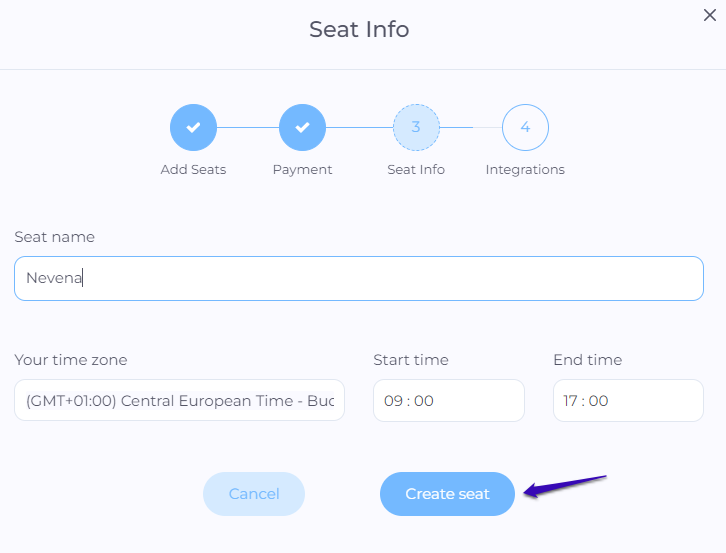Select the Start time minutes value 00
This screenshot has width=726, height=553.
point(424,401)
